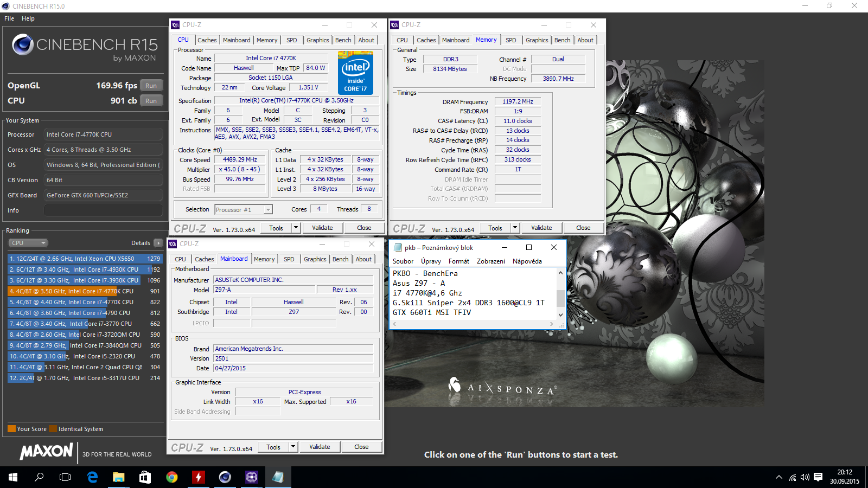The image size is (868, 488).
Task: Run the CPU benchmark
Action: pyautogui.click(x=151, y=101)
